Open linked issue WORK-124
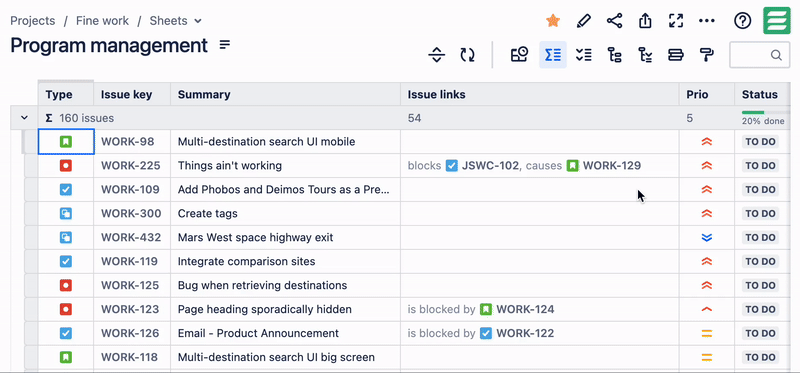The height and width of the screenshot is (373, 800). click(525, 309)
